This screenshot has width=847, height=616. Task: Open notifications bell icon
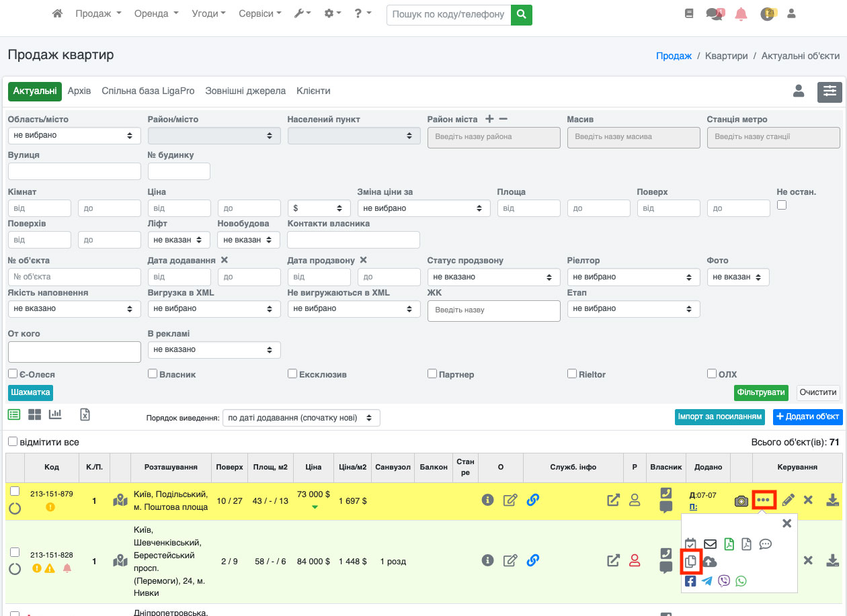click(741, 13)
